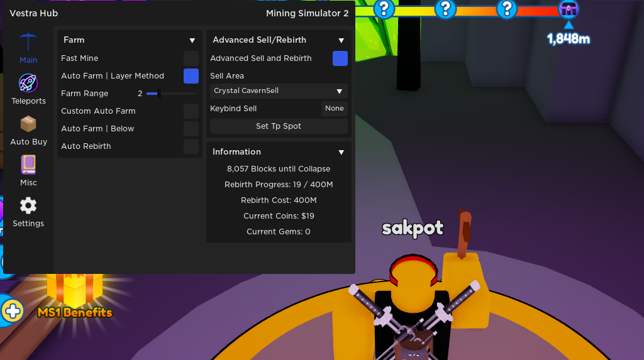This screenshot has height=360, width=644.
Task: Click the 1,848m depth indicator
Action: pos(569,39)
